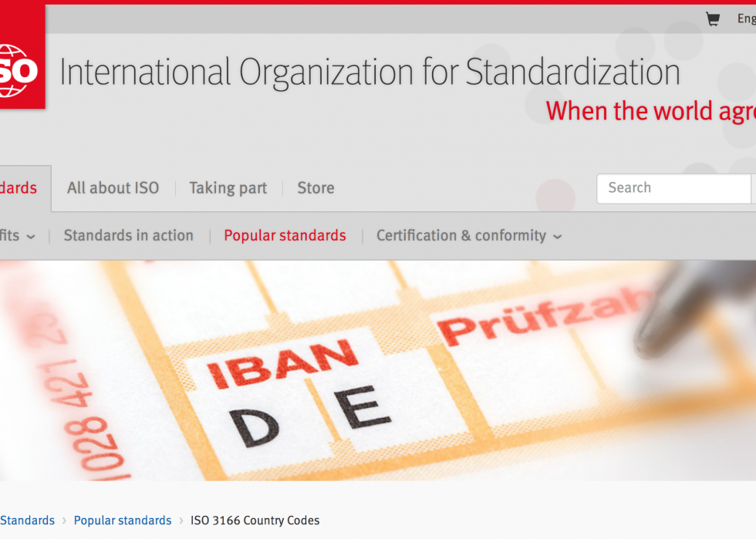Click the red ISO globe logo

22,57
